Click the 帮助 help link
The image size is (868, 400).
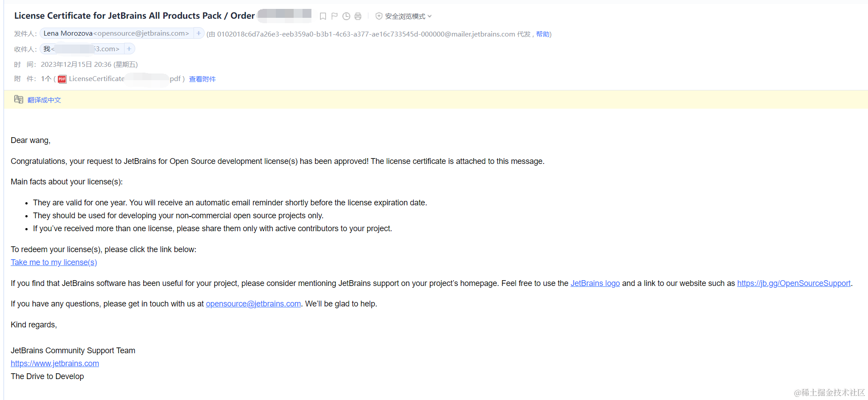(542, 34)
